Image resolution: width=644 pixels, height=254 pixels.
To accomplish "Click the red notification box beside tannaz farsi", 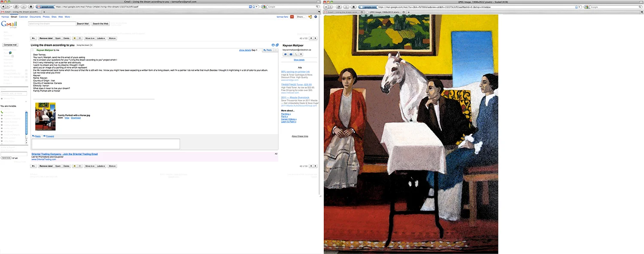I will 292,17.
